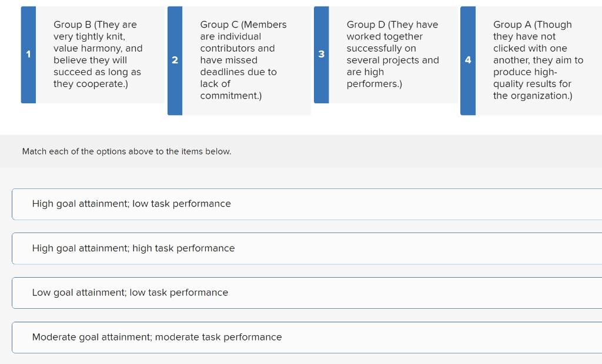Click the 'Group A (Though' heading line
602x364 pixels.
tap(532, 25)
